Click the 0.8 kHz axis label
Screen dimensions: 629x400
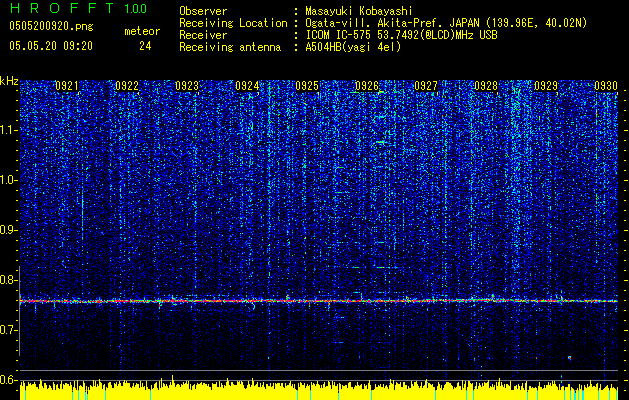tap(9, 280)
